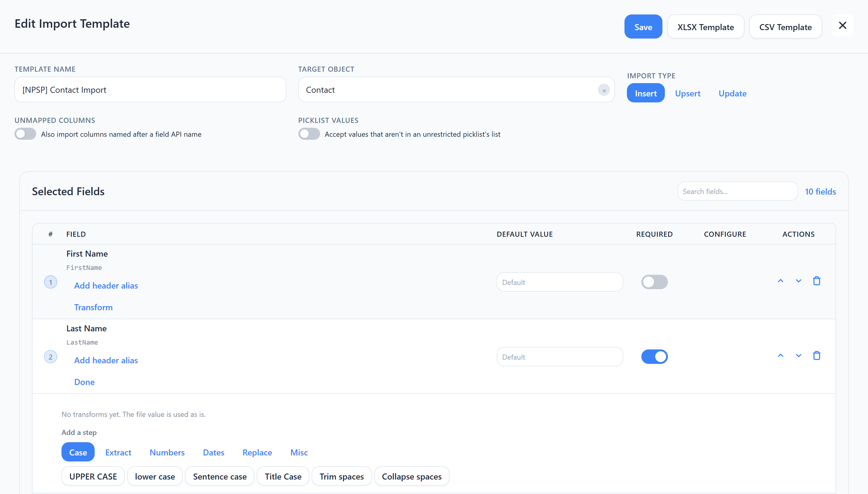868x494 pixels.
Task: Open the Target Object combo box
Action: 456,89
